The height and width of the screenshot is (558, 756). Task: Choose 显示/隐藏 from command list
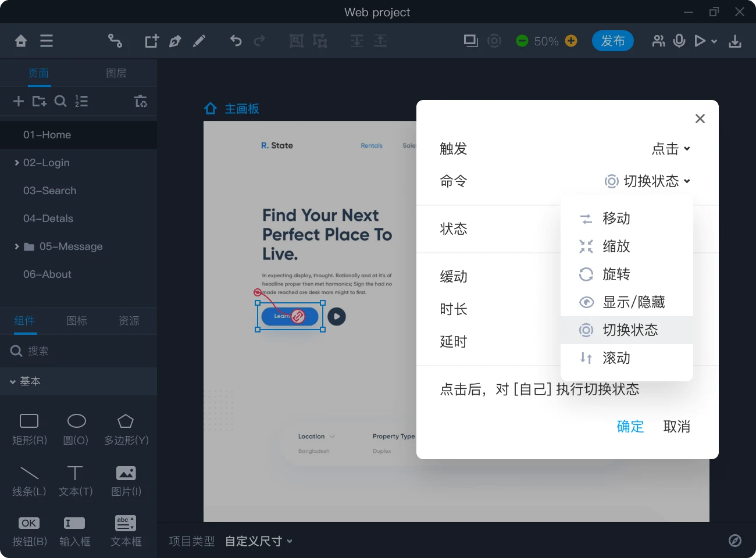(x=633, y=302)
